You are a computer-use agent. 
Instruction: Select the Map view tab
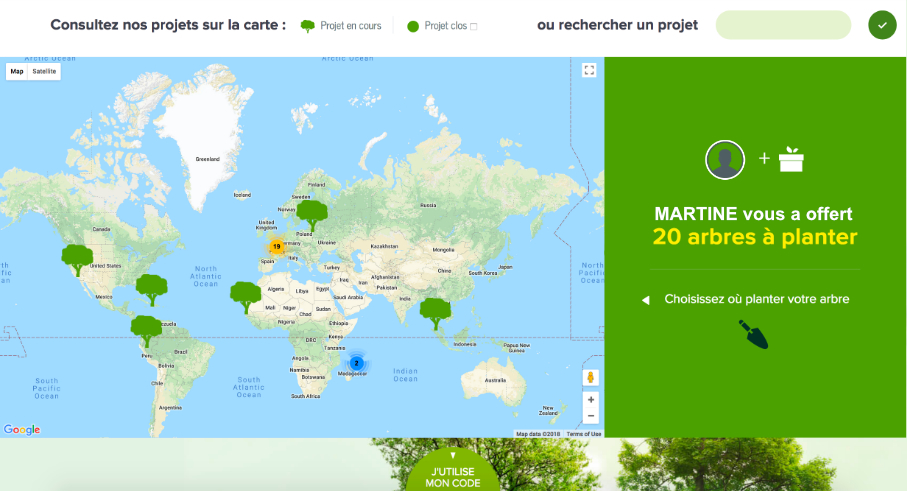tap(17, 71)
